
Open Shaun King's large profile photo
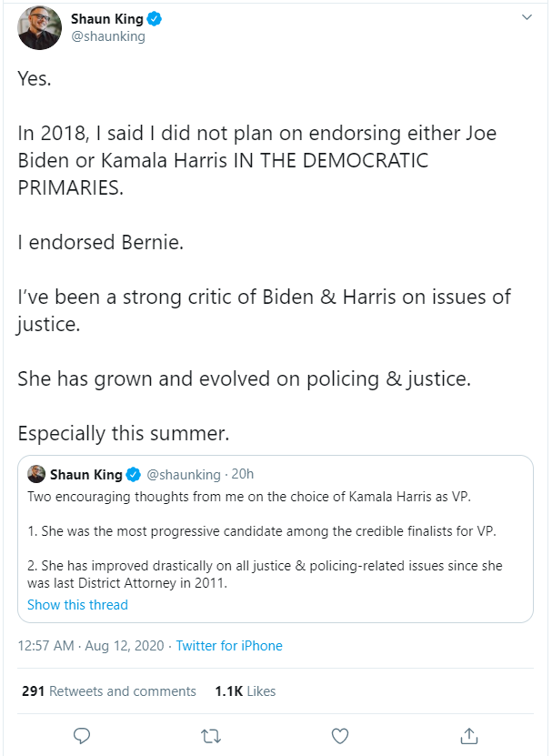[40, 27]
